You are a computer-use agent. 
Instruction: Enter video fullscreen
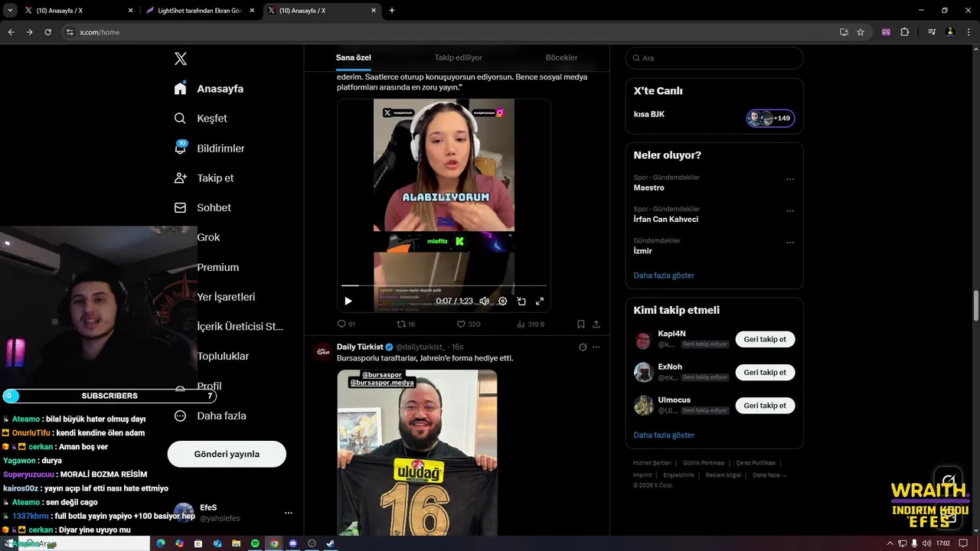(x=540, y=301)
